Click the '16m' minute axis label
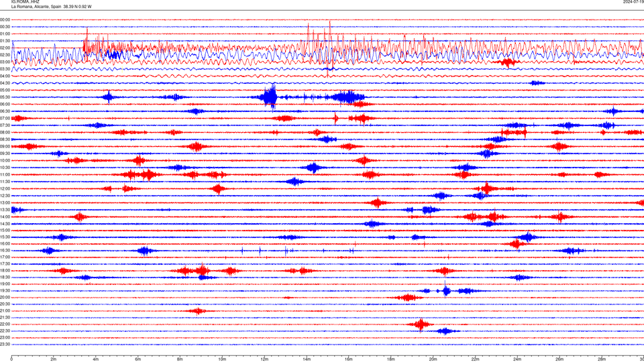Screen dimensions: 644x362 pyautogui.click(x=349, y=359)
